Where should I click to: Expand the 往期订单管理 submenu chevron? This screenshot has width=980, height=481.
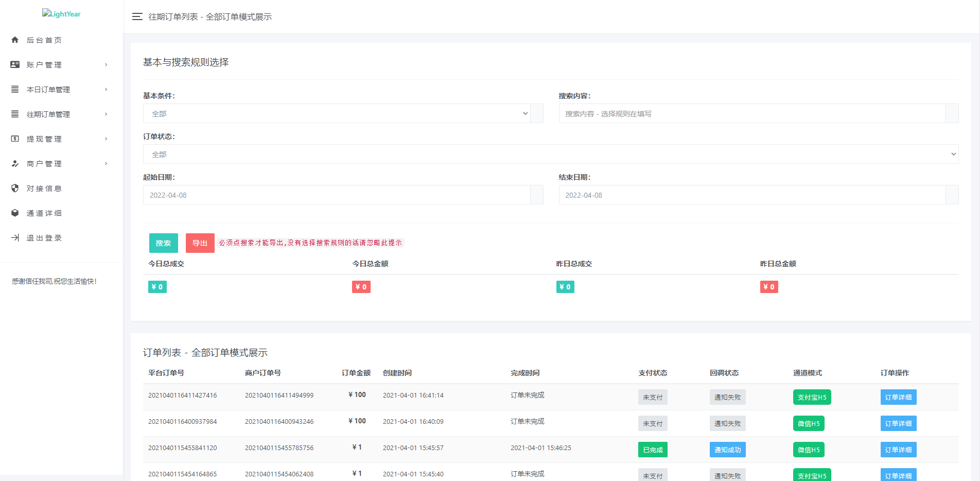click(106, 114)
